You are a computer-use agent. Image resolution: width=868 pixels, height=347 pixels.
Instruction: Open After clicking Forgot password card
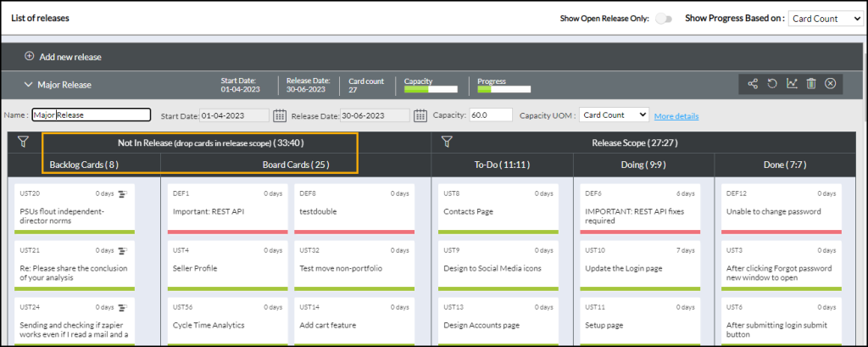click(782, 266)
